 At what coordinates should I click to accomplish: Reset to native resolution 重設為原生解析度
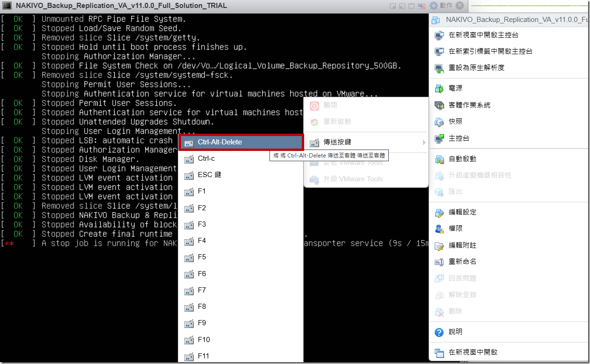pyautogui.click(x=508, y=68)
